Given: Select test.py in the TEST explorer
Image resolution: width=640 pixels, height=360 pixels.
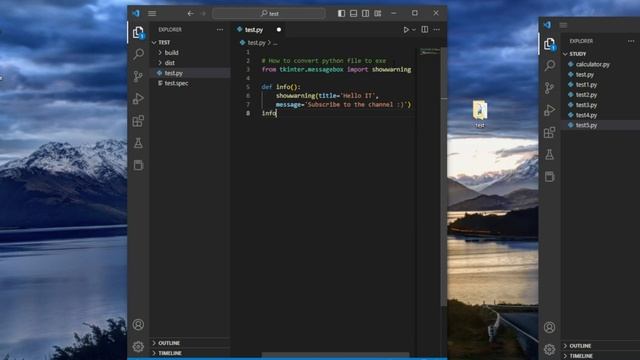Looking at the screenshot, I should pyautogui.click(x=173, y=73).
